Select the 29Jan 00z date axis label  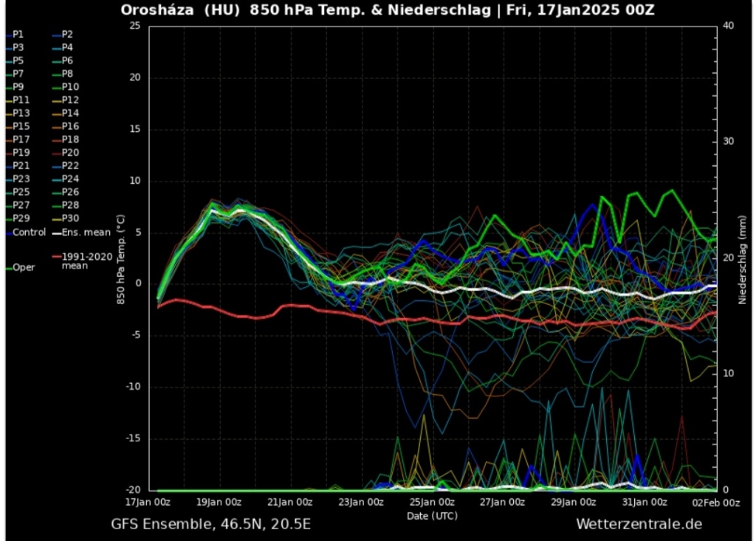(x=574, y=502)
